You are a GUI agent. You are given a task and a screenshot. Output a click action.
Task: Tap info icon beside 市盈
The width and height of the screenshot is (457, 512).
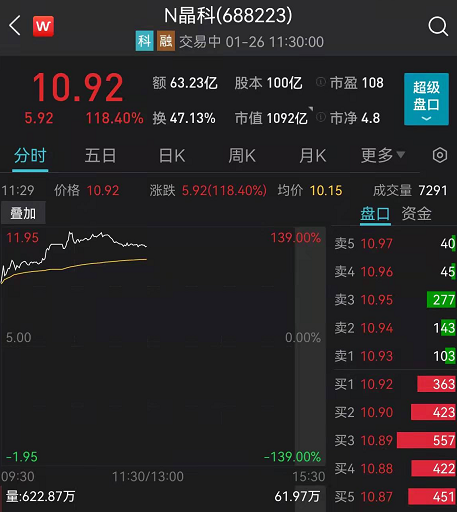coord(320,82)
